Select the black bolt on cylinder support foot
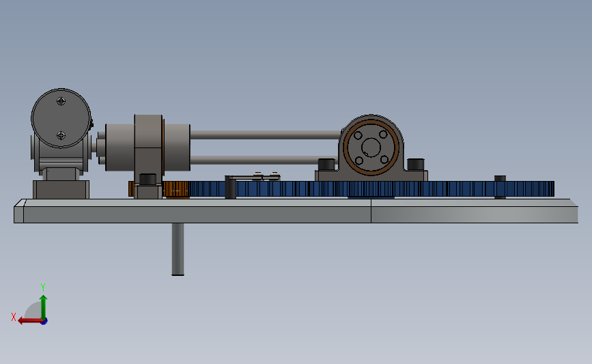This screenshot has width=592, height=364. 148,179
